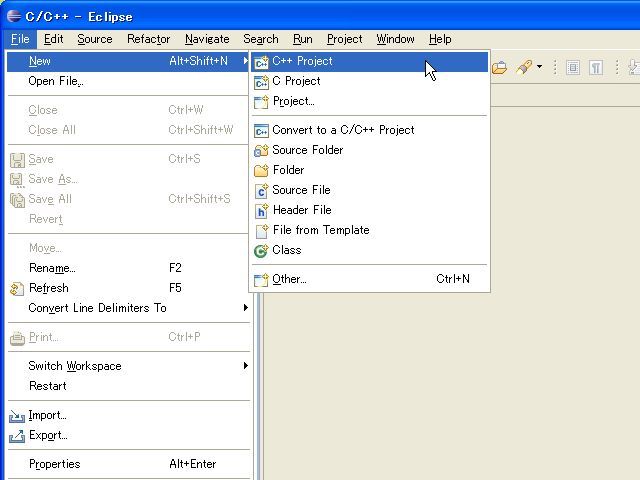Choose C Project from New submenu
Viewport: 640px width, 480px height.
(x=369, y=81)
